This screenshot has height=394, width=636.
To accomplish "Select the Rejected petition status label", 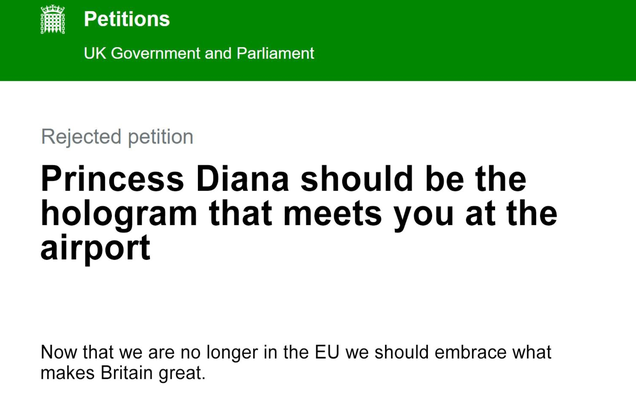I will point(117,137).
